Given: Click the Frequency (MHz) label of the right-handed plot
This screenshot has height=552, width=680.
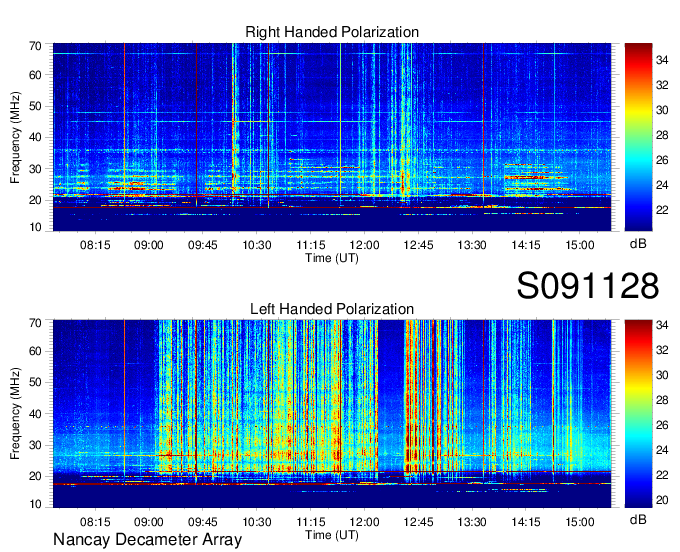Looking at the screenshot, I should coord(15,137).
